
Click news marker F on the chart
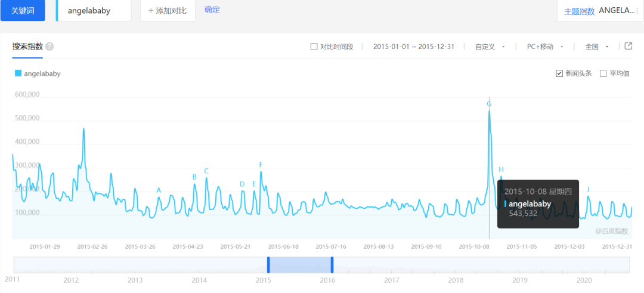pos(261,165)
